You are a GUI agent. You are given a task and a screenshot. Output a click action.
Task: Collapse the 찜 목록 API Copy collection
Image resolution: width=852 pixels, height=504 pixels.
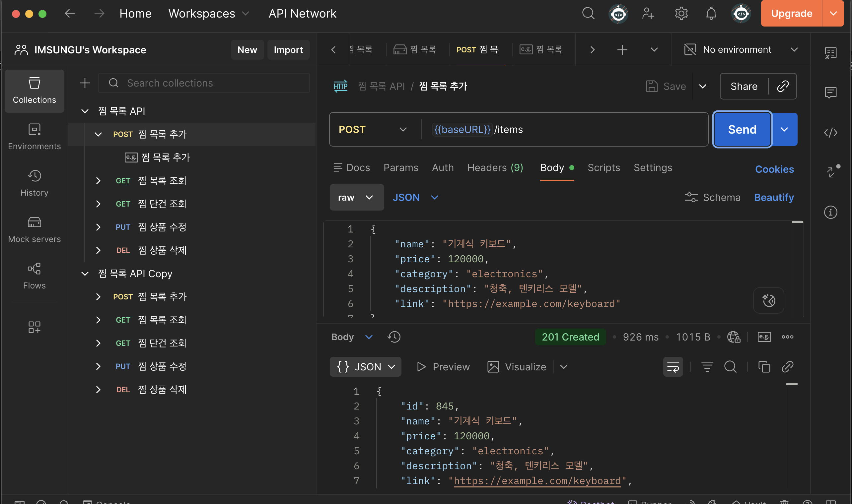85,274
